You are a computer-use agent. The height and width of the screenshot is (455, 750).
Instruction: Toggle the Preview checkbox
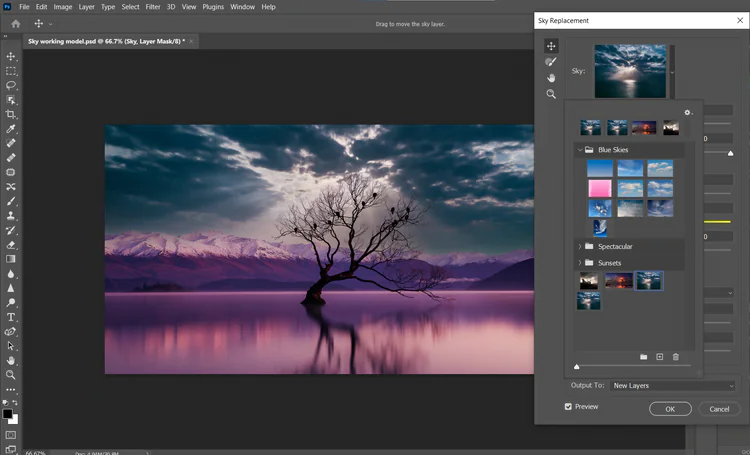pos(569,407)
